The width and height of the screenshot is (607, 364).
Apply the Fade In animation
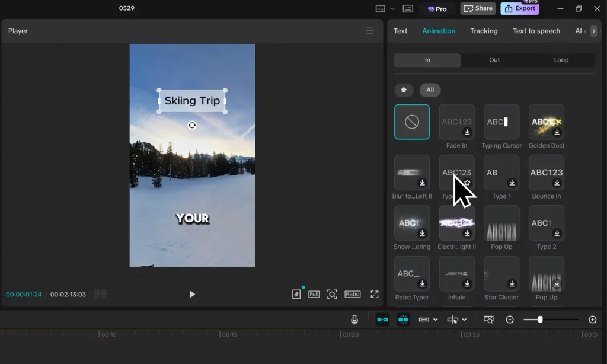click(457, 122)
